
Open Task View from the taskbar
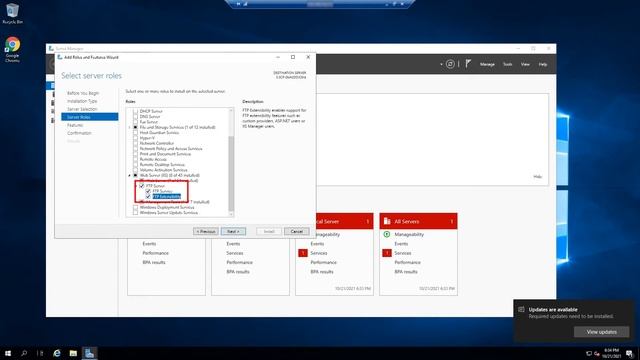(x=40, y=353)
